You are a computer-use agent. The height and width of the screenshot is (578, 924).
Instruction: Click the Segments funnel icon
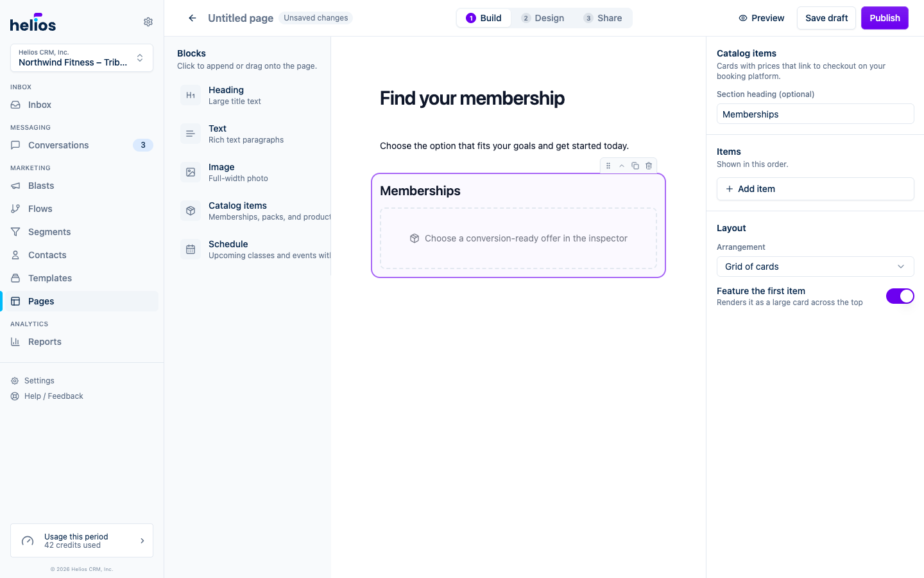tap(15, 232)
